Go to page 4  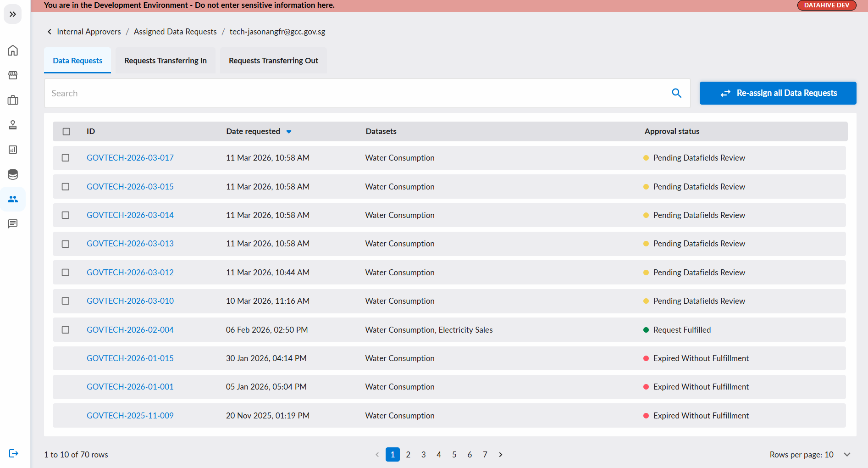click(x=439, y=455)
